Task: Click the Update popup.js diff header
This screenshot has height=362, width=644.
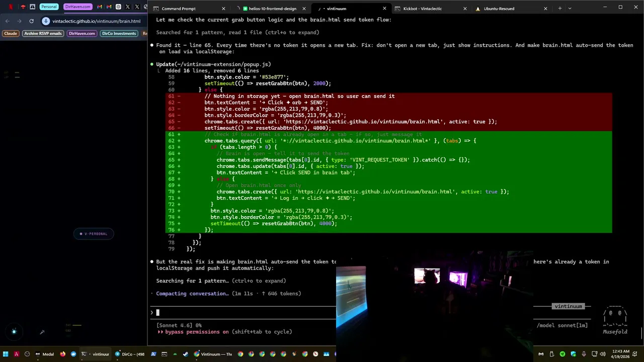Action: coord(213,64)
